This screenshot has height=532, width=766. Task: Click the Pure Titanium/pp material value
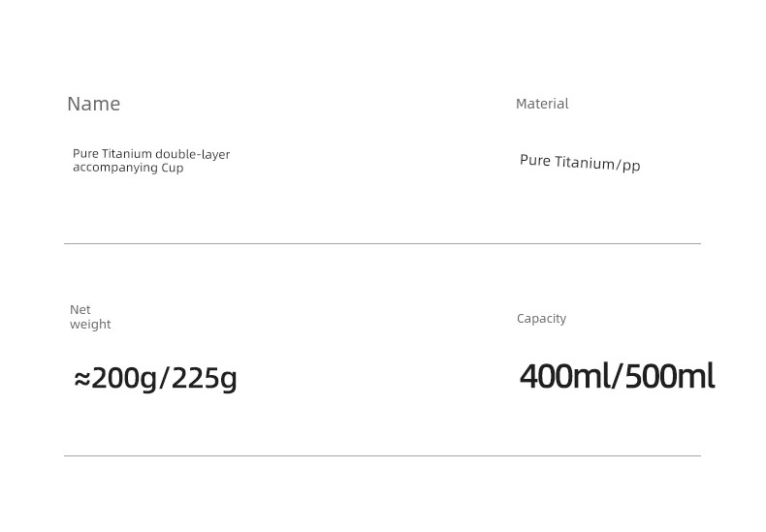pyautogui.click(x=580, y=163)
